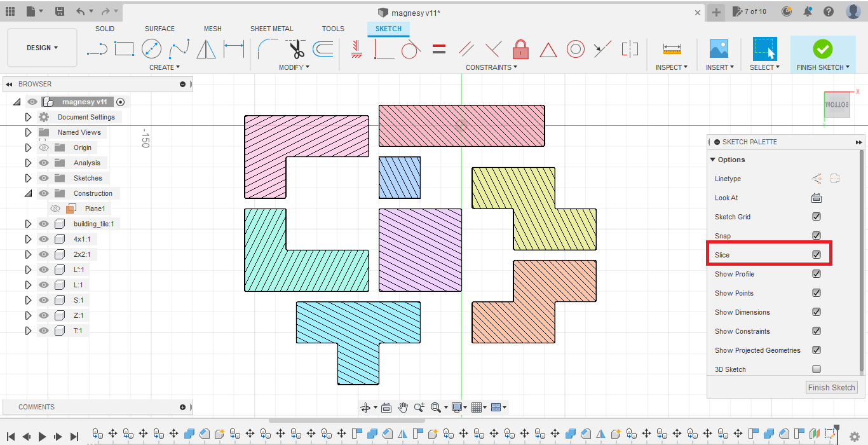The width and height of the screenshot is (868, 445).
Task: Open the CONSTRAINTS dropdown menu
Action: tap(492, 67)
